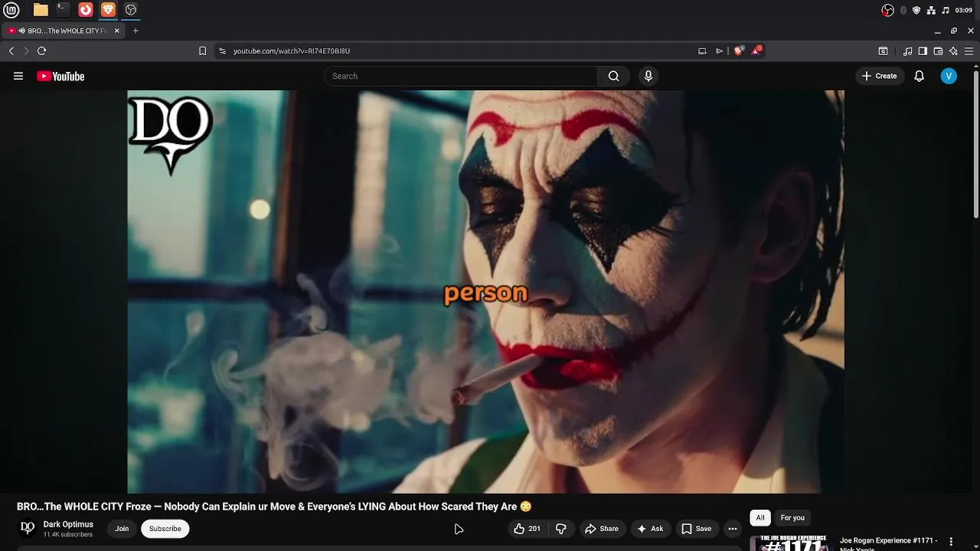
Task: Open YouTube notifications bell
Action: click(920, 76)
